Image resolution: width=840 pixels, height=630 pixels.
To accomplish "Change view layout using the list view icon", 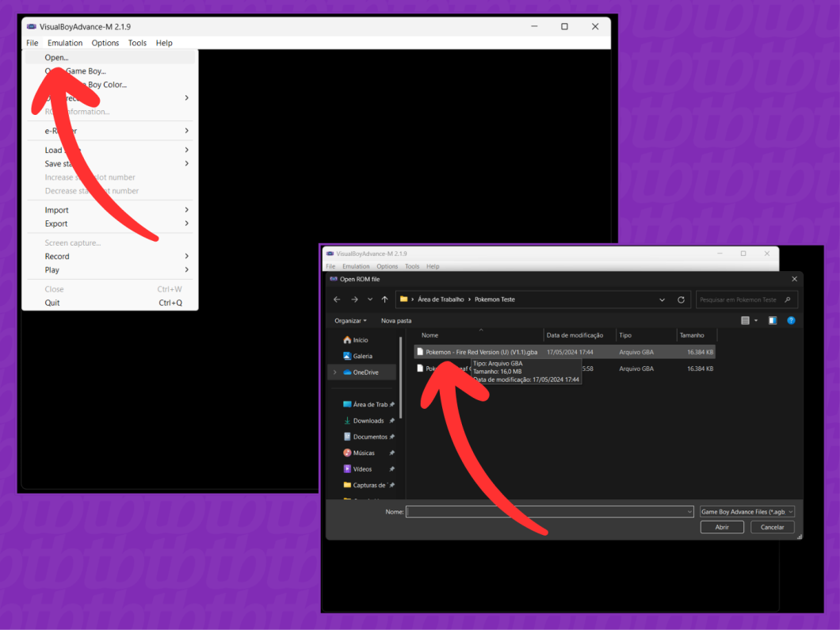I will pyautogui.click(x=745, y=320).
